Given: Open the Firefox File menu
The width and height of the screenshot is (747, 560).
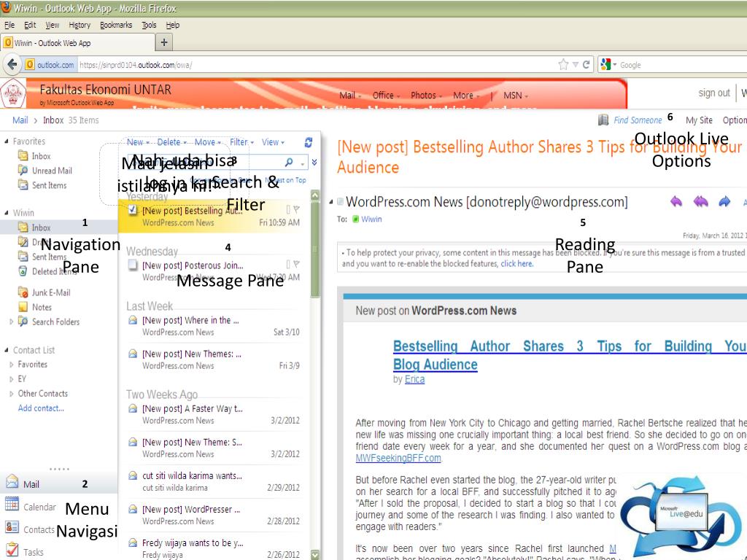Looking at the screenshot, I should 9,25.
